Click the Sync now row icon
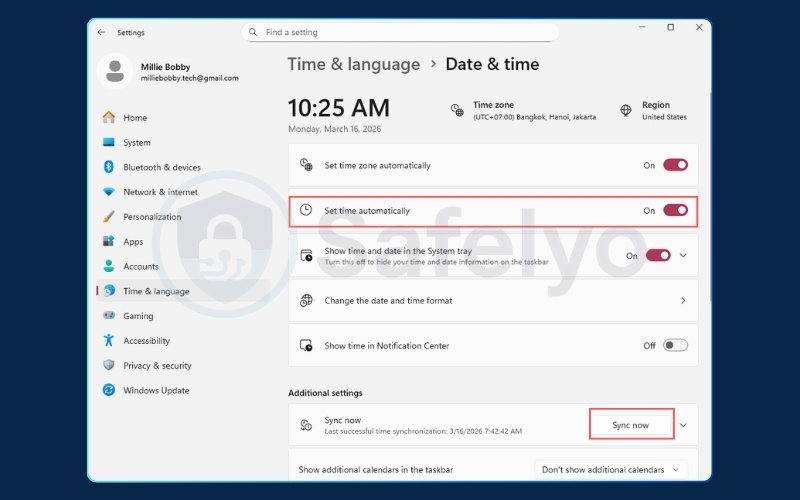800x500 pixels. click(x=306, y=425)
